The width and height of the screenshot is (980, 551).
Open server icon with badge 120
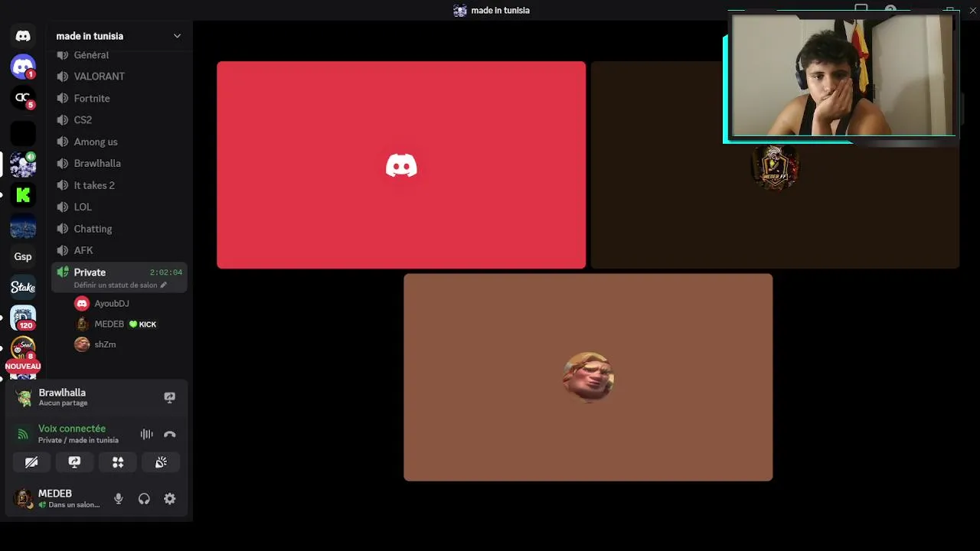23,318
